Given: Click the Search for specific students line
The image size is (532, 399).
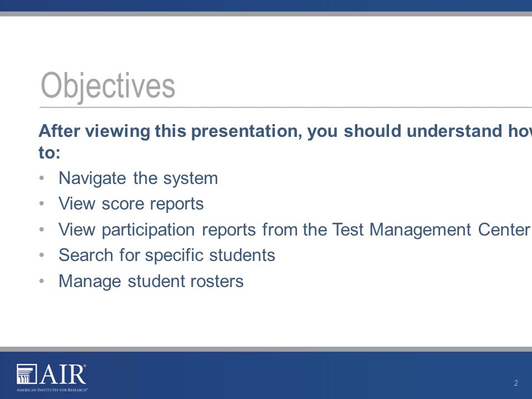Looking at the screenshot, I should (167, 255).
